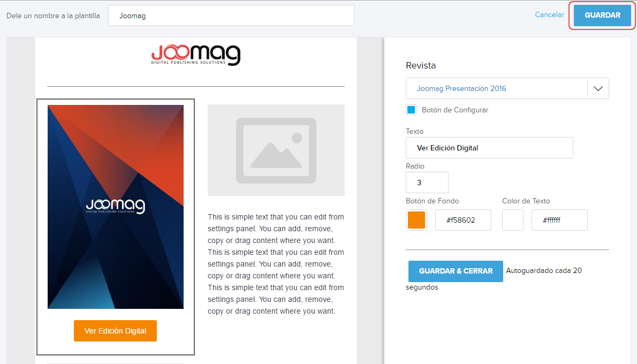
Task: Click the Botón de Configurar label text
Action: tap(454, 110)
